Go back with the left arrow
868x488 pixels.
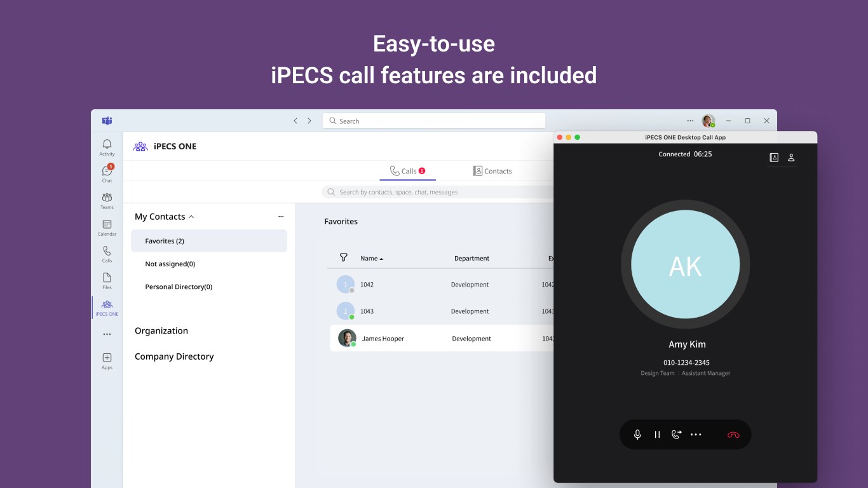tap(295, 121)
